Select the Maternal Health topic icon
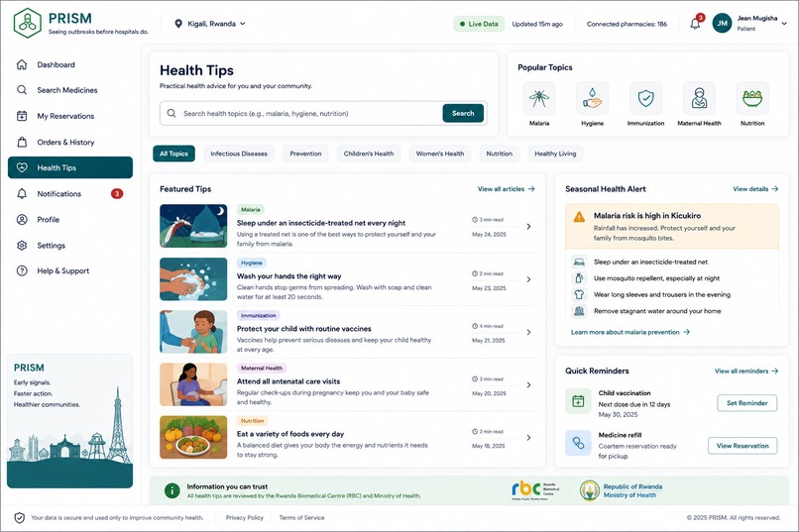Screen dimensions: 799x532 click(699, 98)
